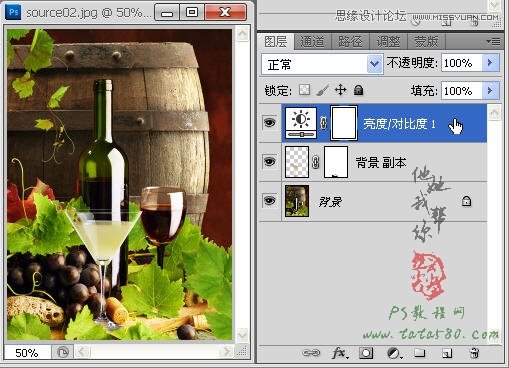Click layers panel scrollbar up arrow
The width and height of the screenshot is (509, 368).
495,112
